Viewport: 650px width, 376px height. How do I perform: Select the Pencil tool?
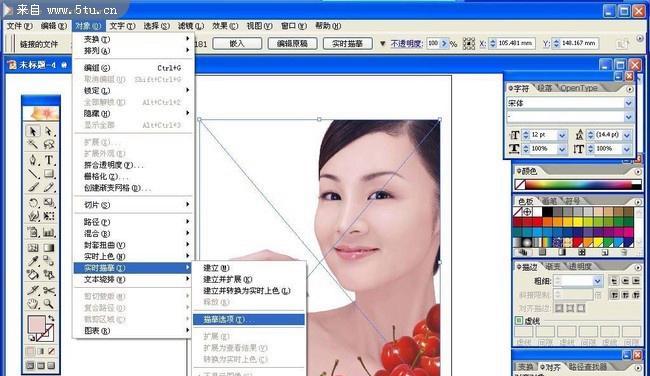[49, 187]
